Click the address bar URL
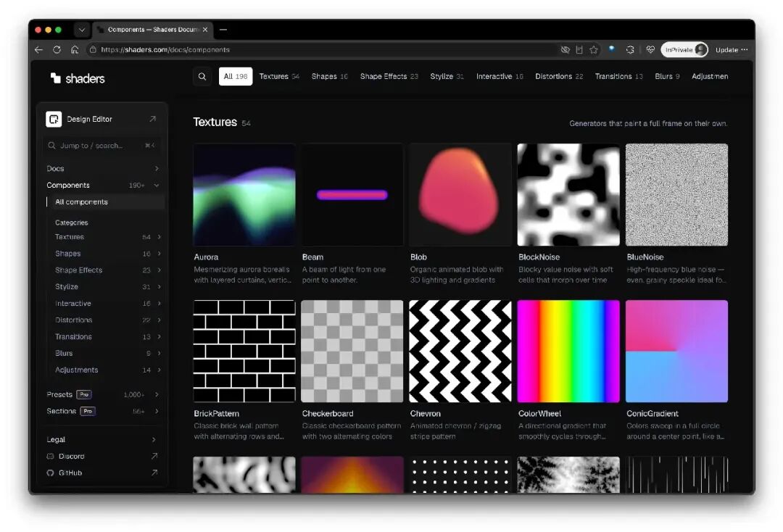783x532 pixels. (165, 50)
